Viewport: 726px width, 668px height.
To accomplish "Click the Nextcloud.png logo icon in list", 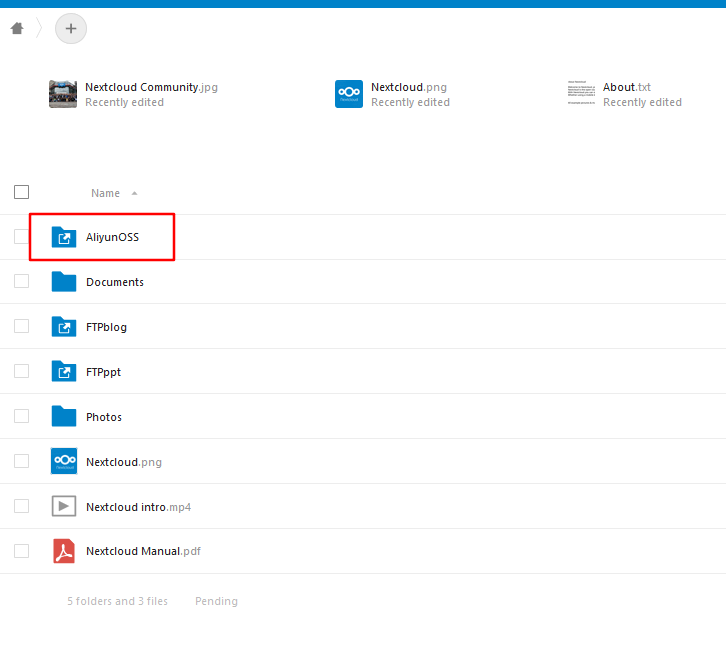I will (x=64, y=461).
